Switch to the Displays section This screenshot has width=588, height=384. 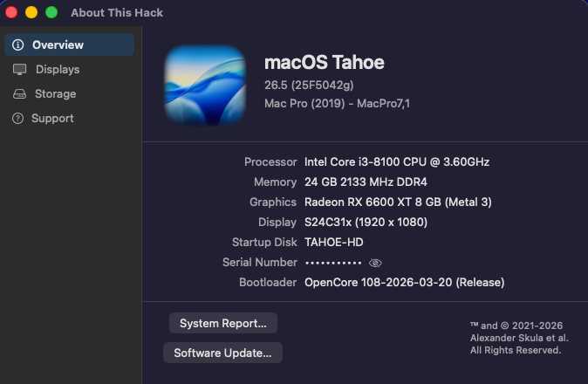click(x=58, y=69)
